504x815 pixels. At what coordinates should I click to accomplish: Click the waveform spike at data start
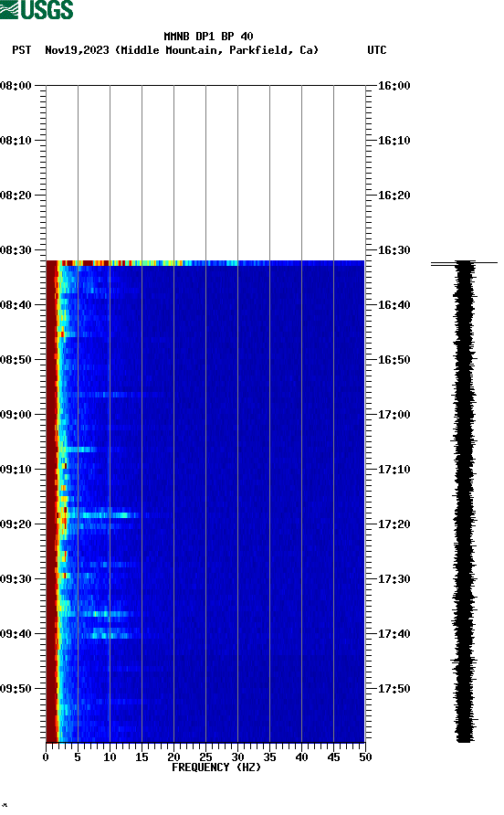coord(464,264)
